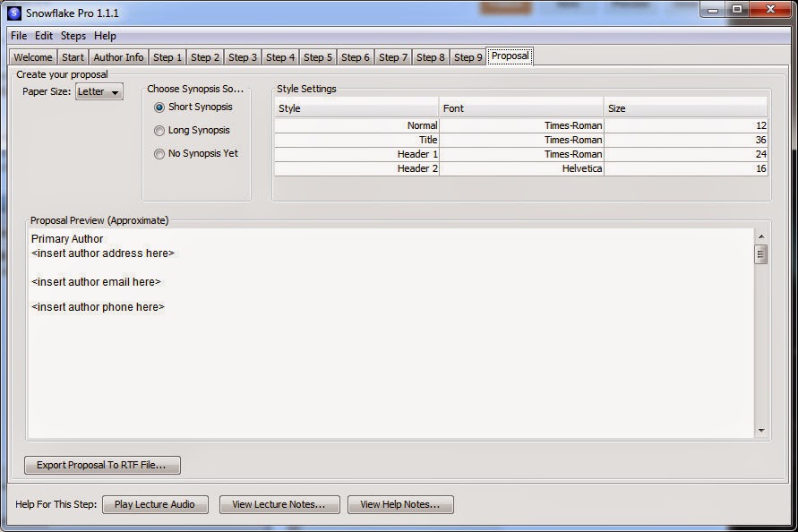Open View Lecture Notes
The height and width of the screenshot is (532, 798).
tap(279, 504)
